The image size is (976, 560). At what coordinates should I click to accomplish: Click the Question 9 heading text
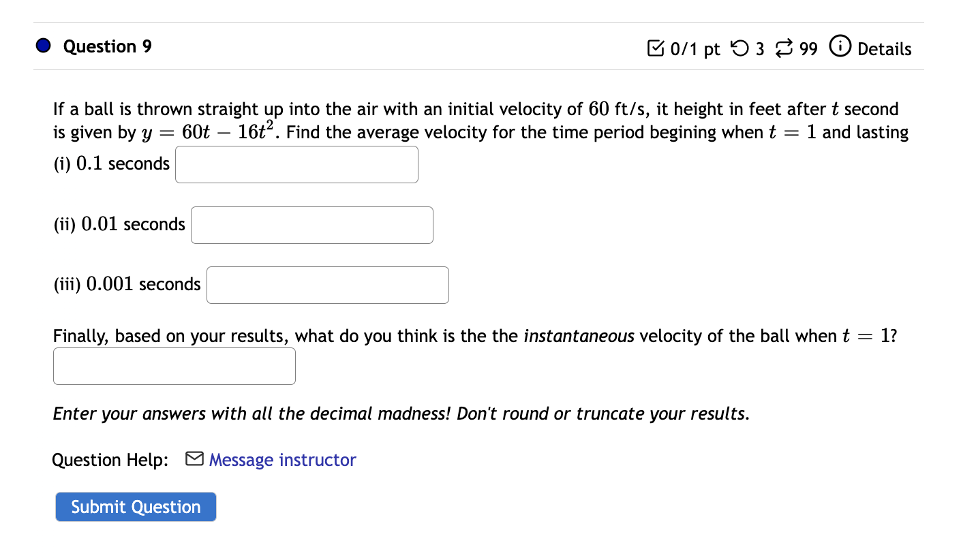106,46
